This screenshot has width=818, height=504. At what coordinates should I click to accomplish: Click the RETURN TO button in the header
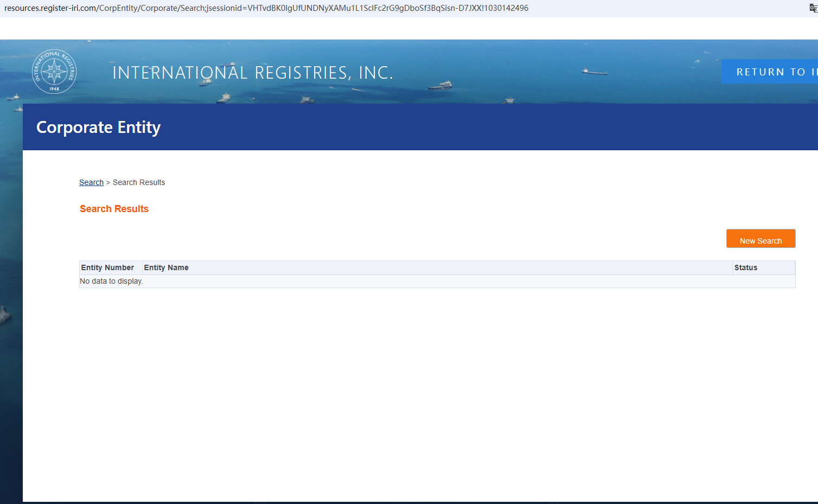pyautogui.click(x=770, y=72)
